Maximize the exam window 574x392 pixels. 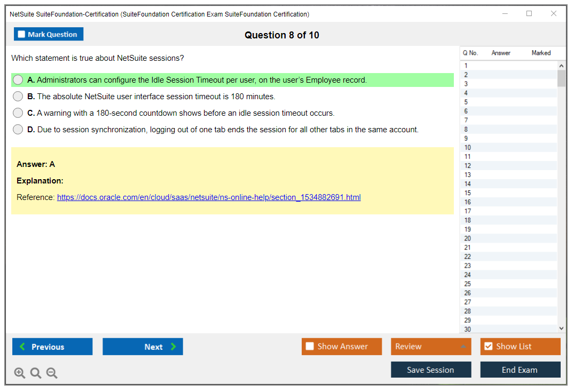click(529, 13)
